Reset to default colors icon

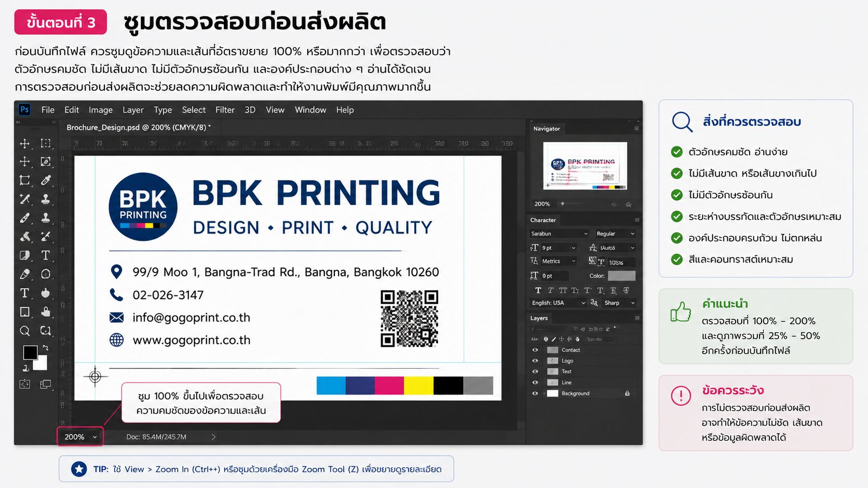25,368
